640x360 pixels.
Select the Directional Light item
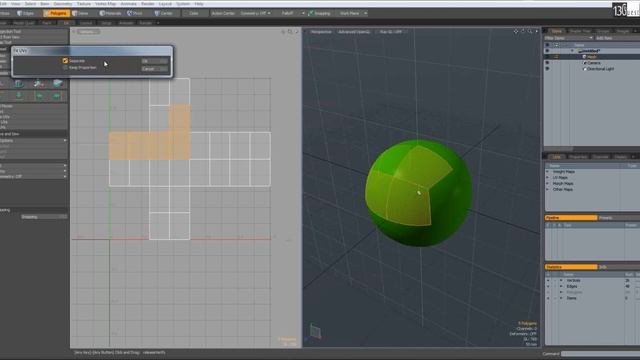coord(600,69)
